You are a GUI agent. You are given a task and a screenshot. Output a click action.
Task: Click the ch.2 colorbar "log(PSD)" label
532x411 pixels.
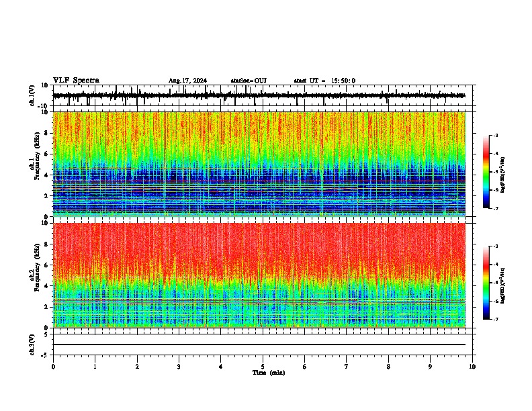(x=503, y=285)
